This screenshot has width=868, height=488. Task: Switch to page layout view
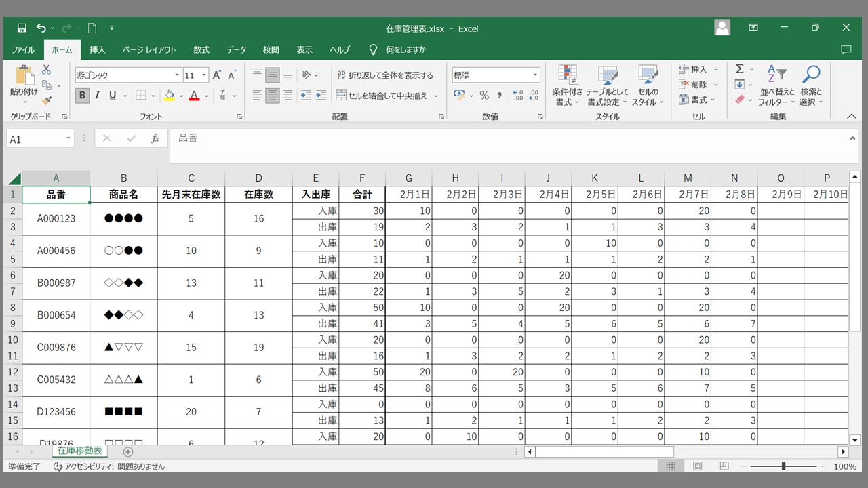point(698,466)
